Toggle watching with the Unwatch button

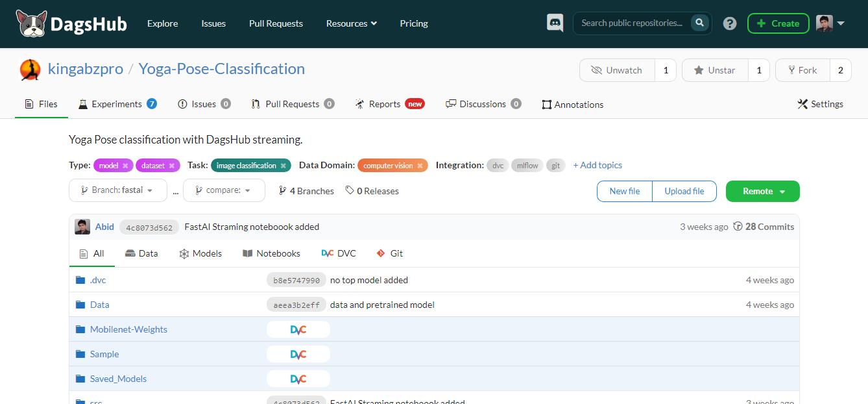(617, 69)
